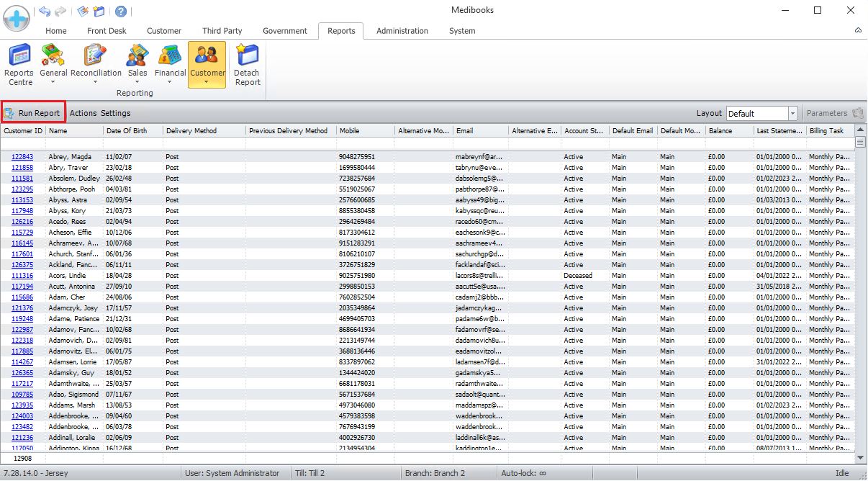This screenshot has height=481, width=868.
Task: Open customer ID 122843 link
Action: tap(22, 156)
